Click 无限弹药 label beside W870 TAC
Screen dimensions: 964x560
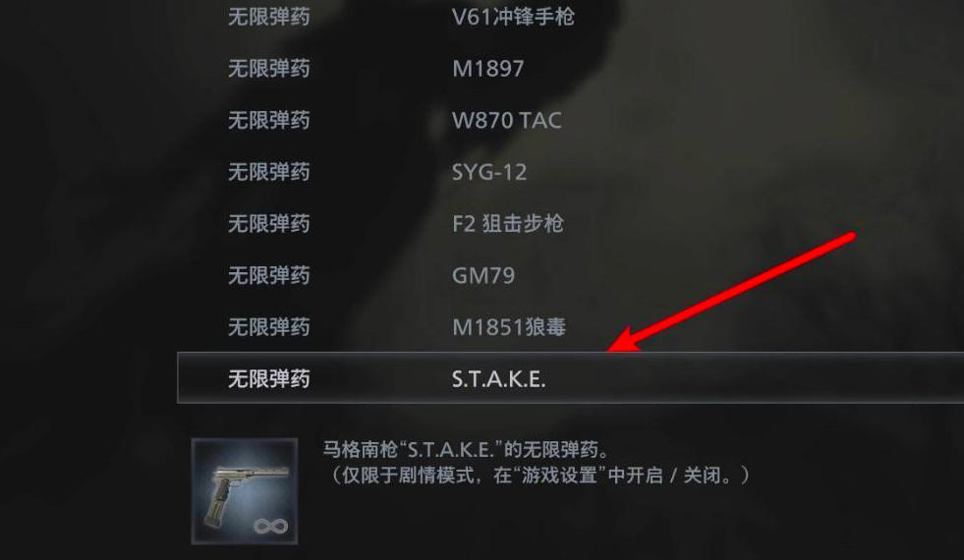[268, 120]
